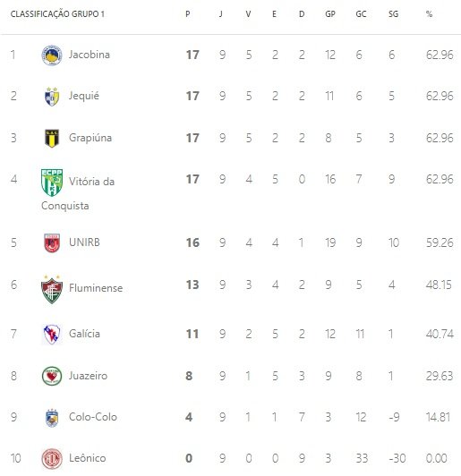
Task: Click the P points column header
Action: click(x=188, y=14)
